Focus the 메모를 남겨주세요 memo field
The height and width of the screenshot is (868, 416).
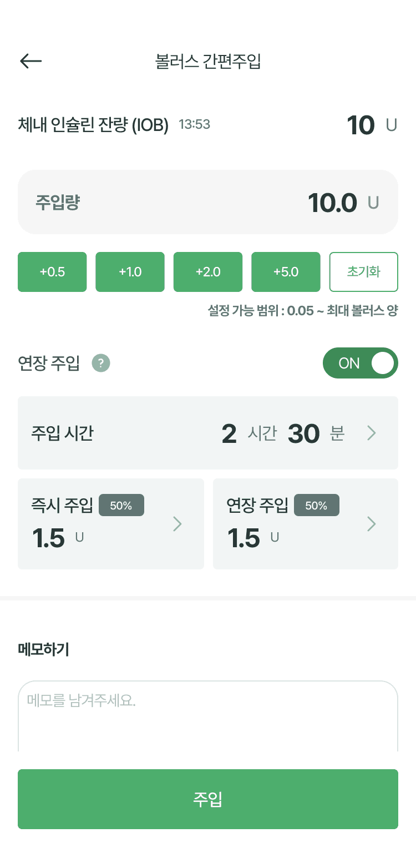tap(208, 716)
